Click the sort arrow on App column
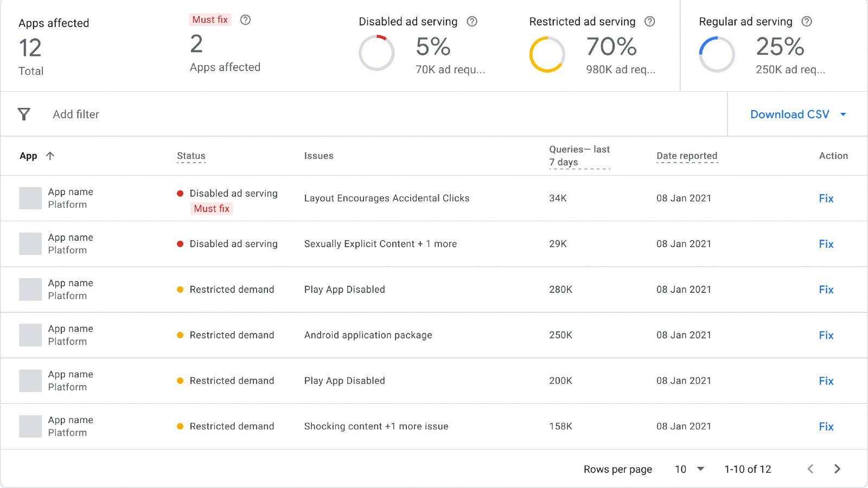 [x=49, y=156]
